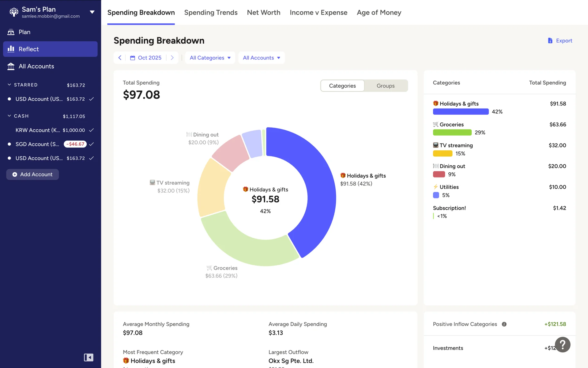Switch chart view to Groups
The height and width of the screenshot is (368, 588).
click(385, 86)
